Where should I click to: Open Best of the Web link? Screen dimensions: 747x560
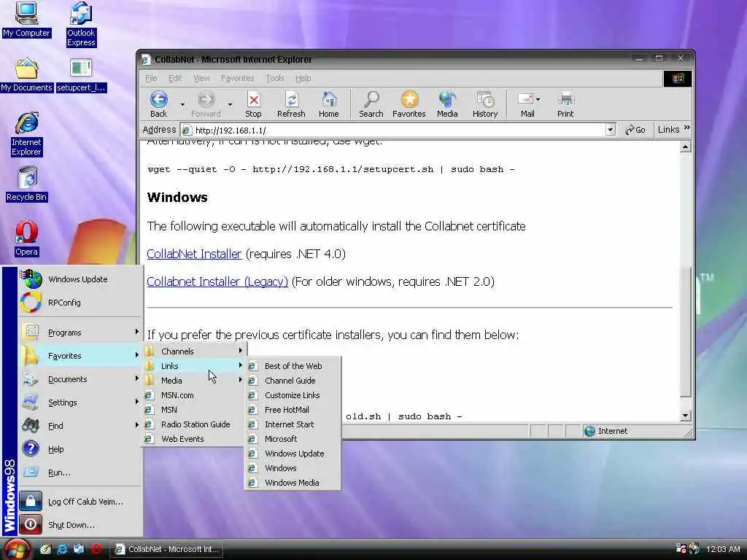pyautogui.click(x=293, y=366)
